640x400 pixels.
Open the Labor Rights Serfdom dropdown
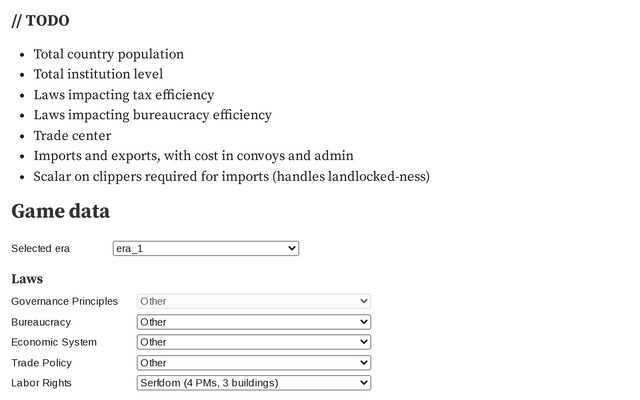pyautogui.click(x=253, y=383)
